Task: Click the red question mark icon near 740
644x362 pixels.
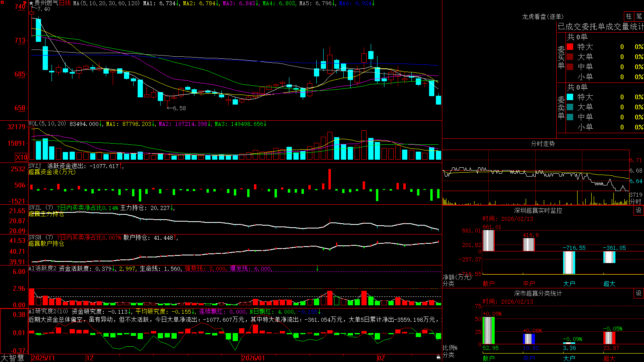Action: click(x=25, y=3)
